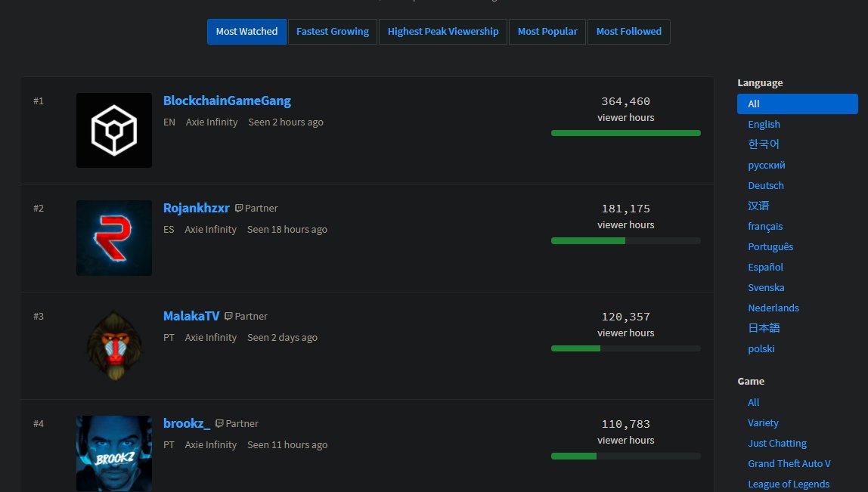Open the BlockchainGameGang channel link
Viewport: 868px width, 492px height.
tap(227, 101)
